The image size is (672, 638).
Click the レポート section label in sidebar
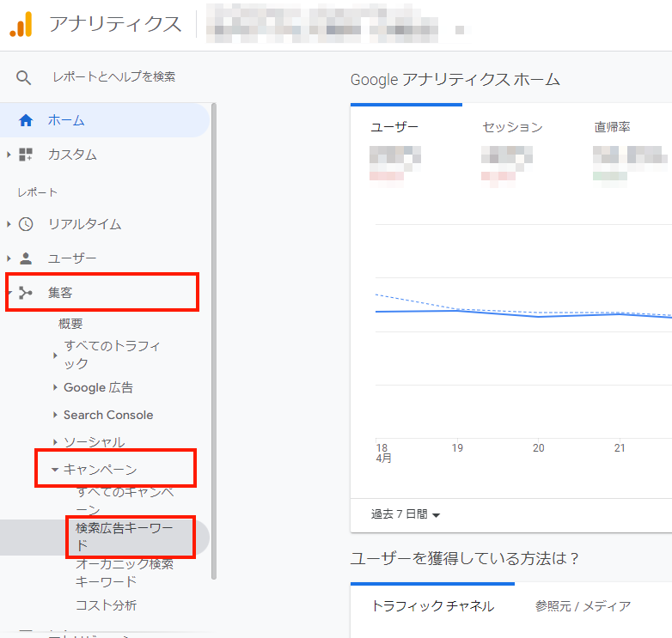tap(37, 192)
